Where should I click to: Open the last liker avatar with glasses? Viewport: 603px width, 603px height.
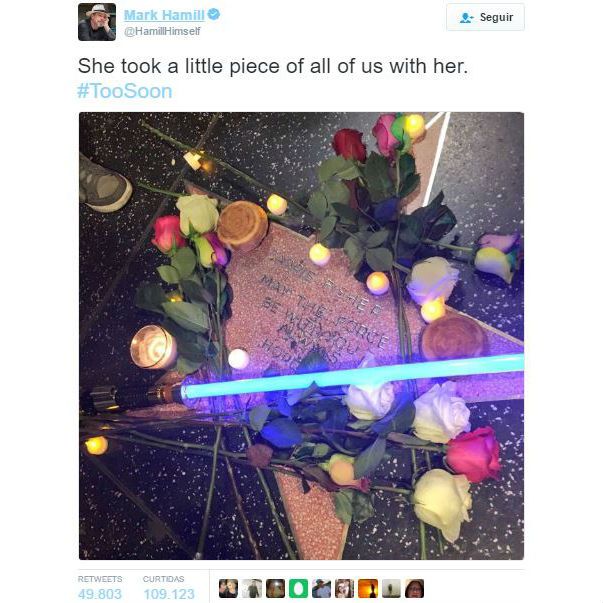pos(415,588)
